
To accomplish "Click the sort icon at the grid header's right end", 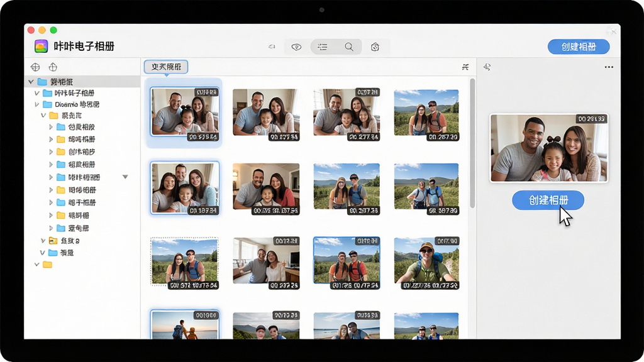I will [465, 67].
